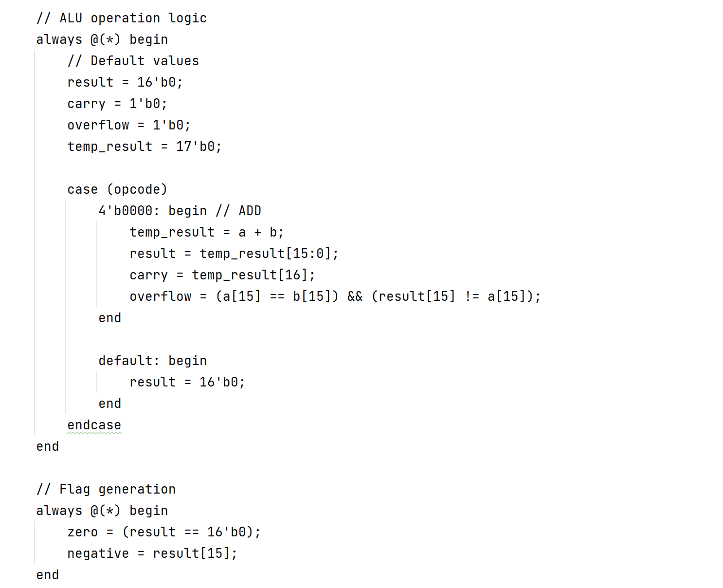Place cursor on "temp_result = a + b;"
723x588 pixels.
coord(206,232)
